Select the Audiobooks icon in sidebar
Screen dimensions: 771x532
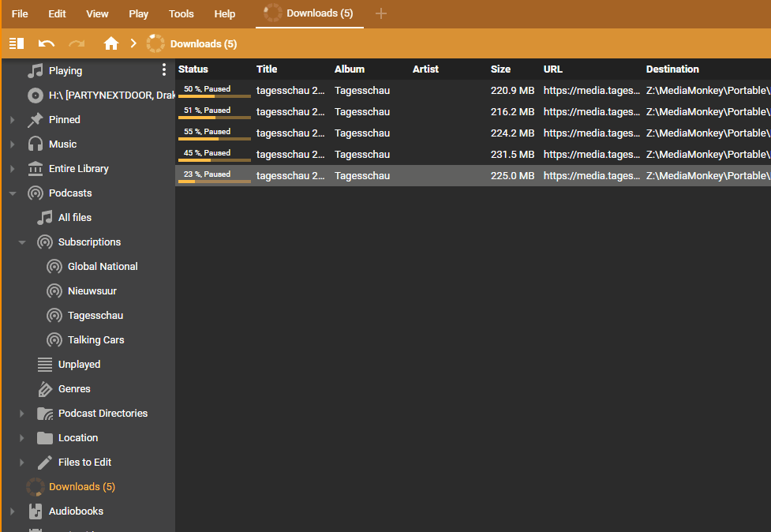tap(36, 511)
